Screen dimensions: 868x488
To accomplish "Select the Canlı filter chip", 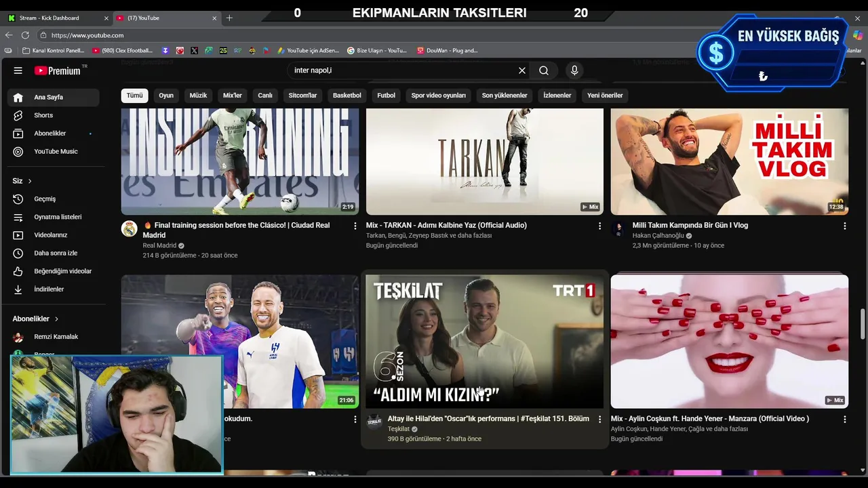I will 265,96.
